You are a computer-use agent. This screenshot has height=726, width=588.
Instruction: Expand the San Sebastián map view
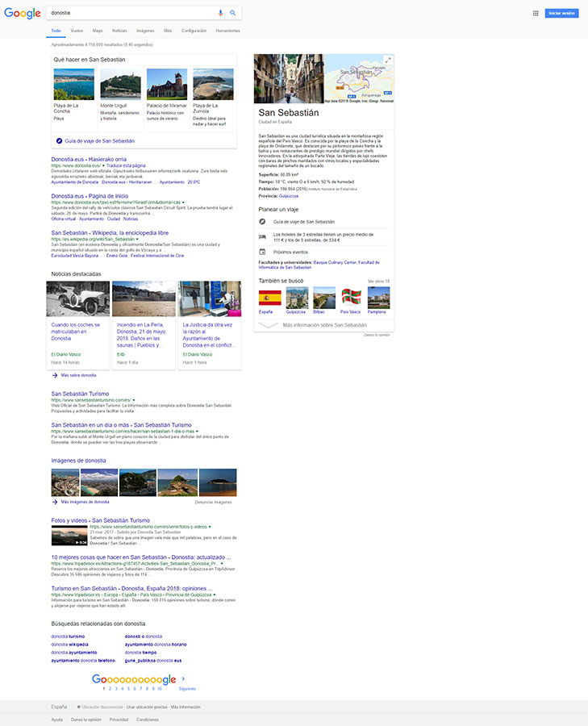[388, 60]
